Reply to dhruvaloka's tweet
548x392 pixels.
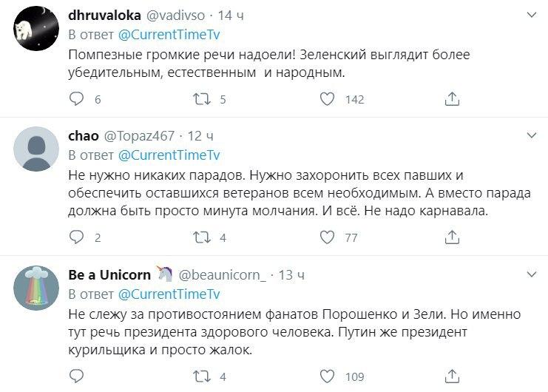pyautogui.click(x=77, y=99)
